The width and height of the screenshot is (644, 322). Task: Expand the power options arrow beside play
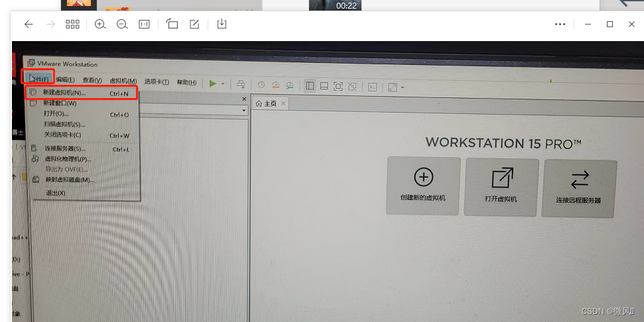pos(223,83)
